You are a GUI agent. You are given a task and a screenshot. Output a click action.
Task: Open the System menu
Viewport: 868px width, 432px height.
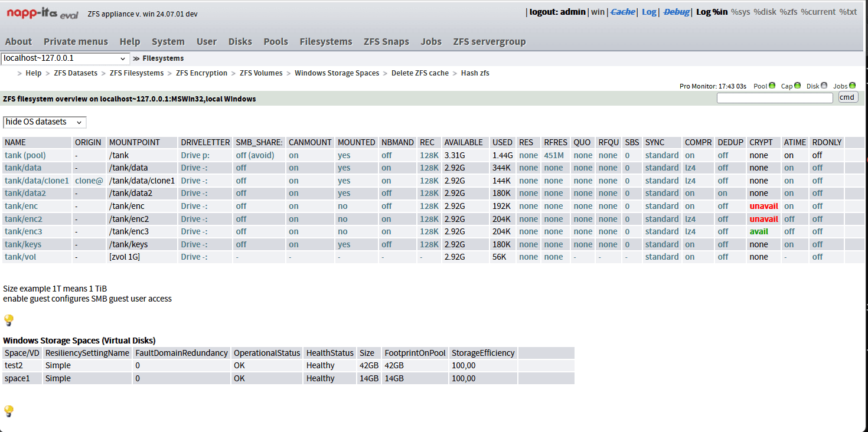[x=168, y=41]
